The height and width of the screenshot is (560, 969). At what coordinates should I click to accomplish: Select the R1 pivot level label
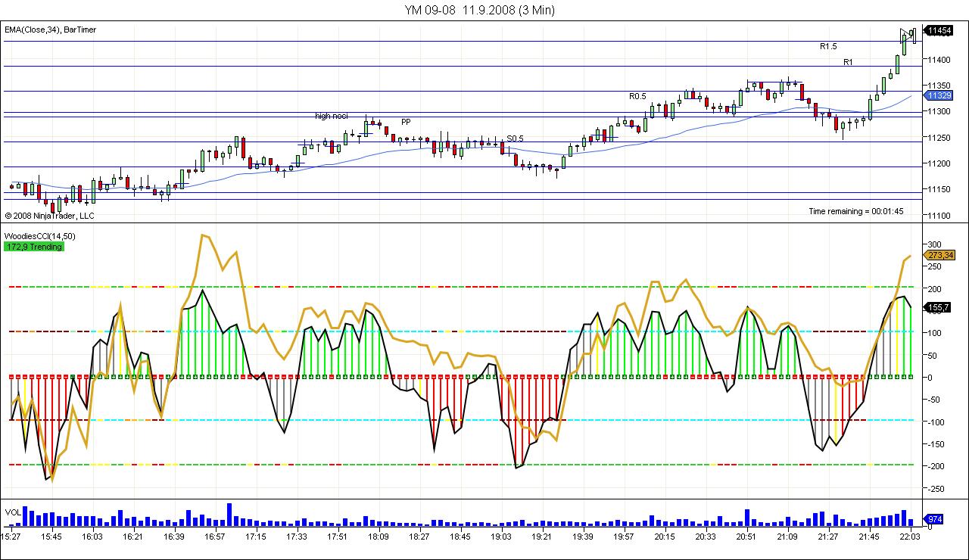tap(848, 62)
